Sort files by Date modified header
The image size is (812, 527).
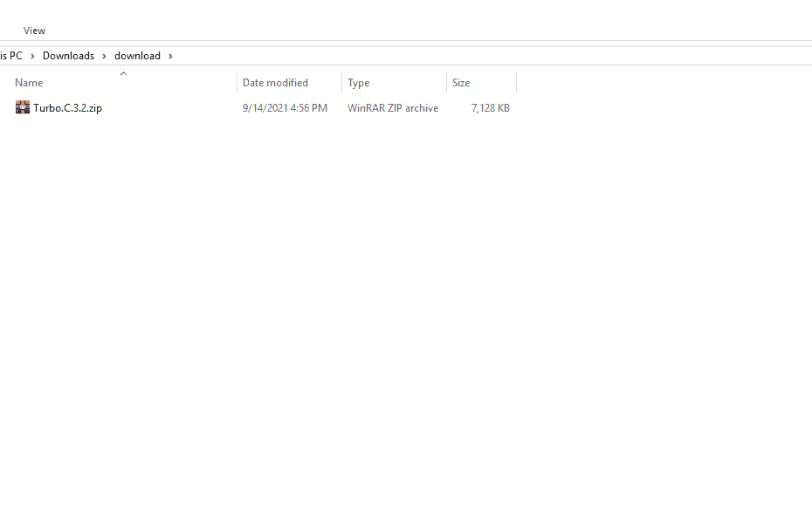(x=275, y=83)
